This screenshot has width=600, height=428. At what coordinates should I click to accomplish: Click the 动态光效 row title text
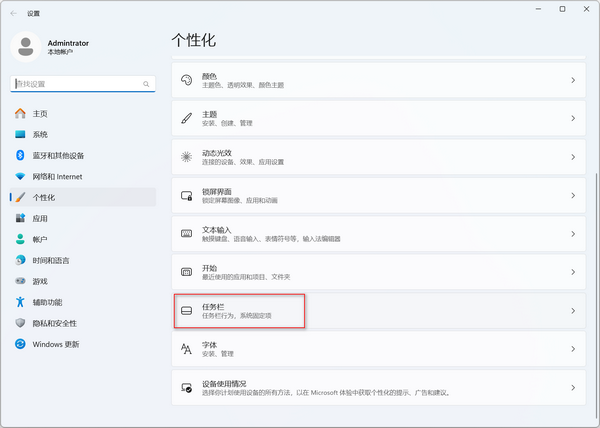[x=217, y=153]
